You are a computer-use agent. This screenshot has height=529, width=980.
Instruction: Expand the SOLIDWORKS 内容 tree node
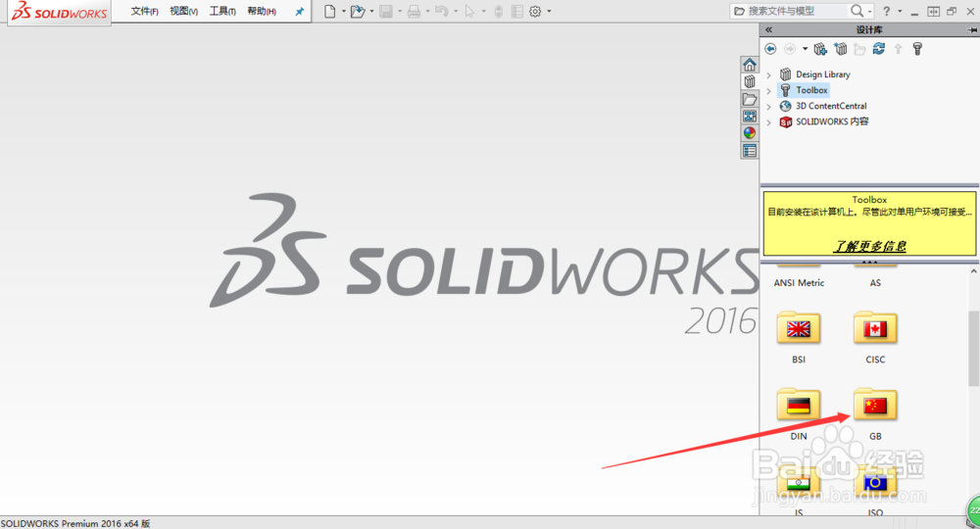[769, 122]
